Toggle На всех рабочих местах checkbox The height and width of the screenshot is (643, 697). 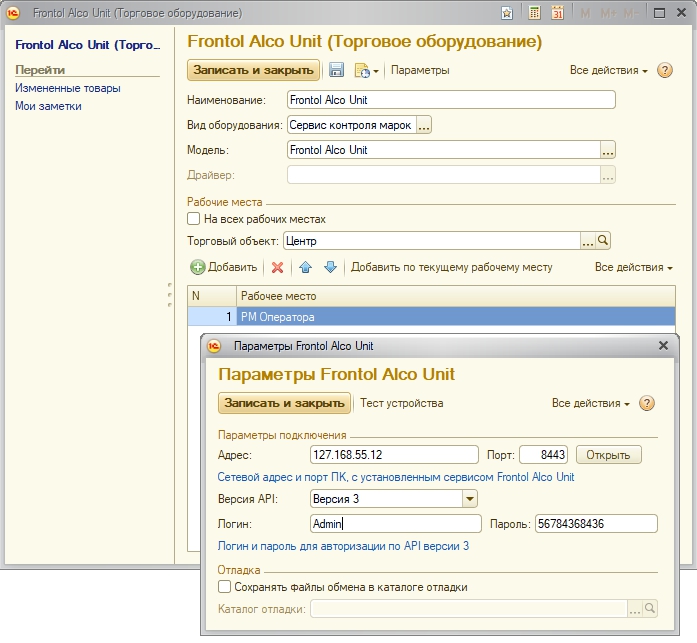[193, 219]
